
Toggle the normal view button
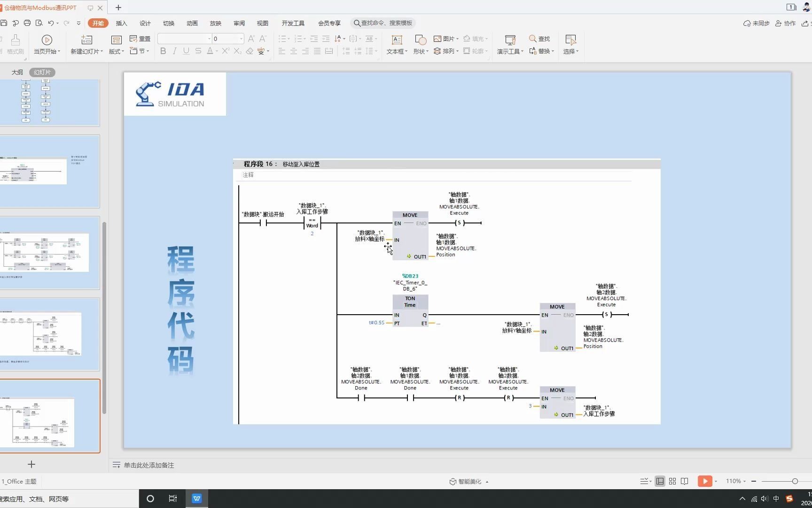(660, 481)
